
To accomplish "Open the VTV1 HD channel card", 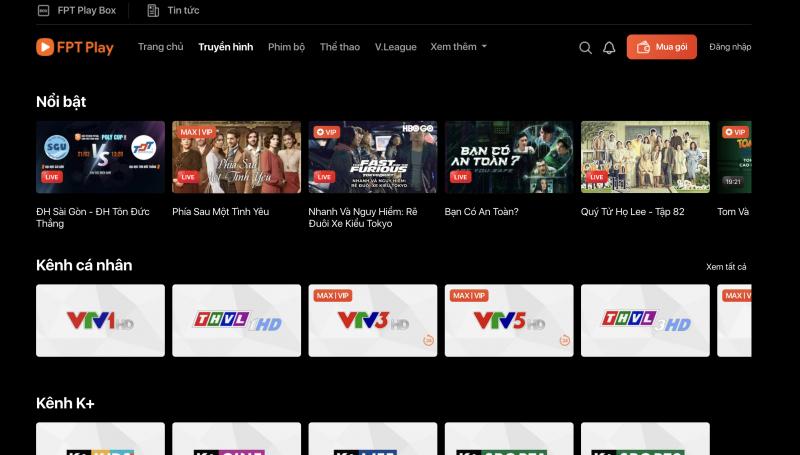I will [101, 320].
